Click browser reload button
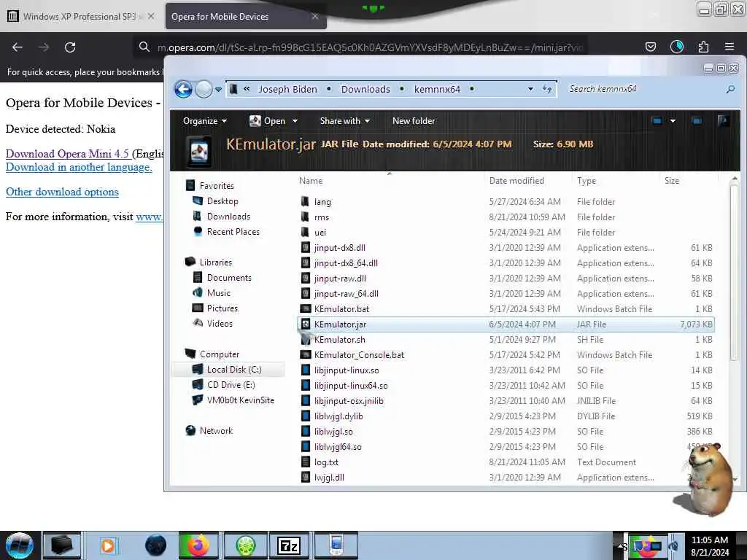The image size is (747, 560). (70, 47)
